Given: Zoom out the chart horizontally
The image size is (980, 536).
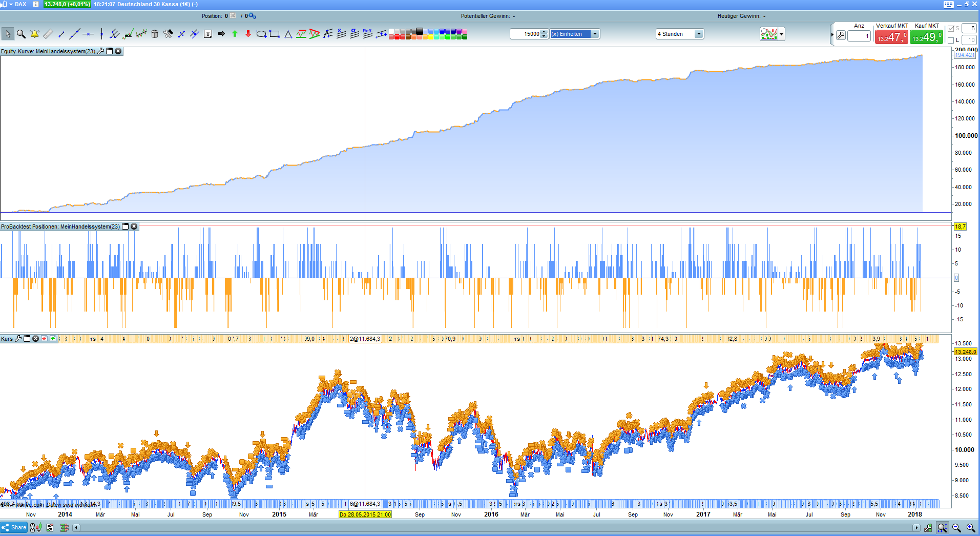Looking at the screenshot, I should click(x=956, y=528).
